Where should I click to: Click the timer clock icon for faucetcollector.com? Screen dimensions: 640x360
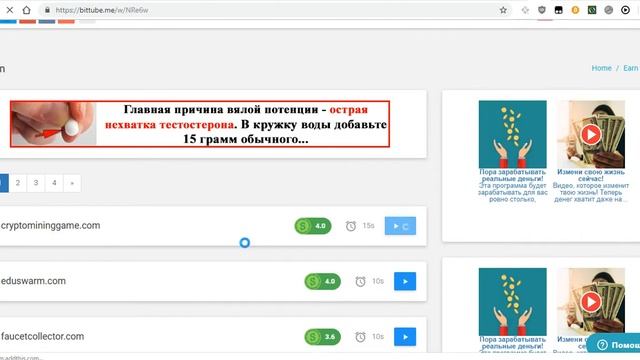pyautogui.click(x=360, y=337)
